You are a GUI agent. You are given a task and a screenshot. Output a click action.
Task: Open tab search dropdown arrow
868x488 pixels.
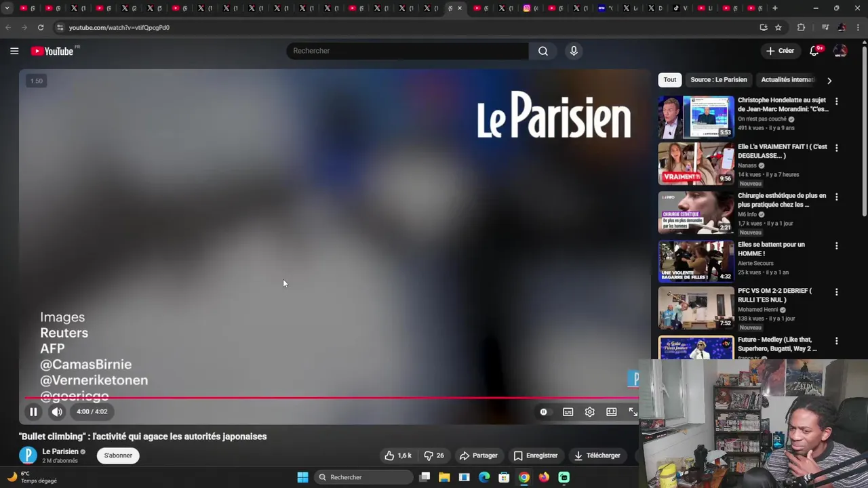click(7, 8)
